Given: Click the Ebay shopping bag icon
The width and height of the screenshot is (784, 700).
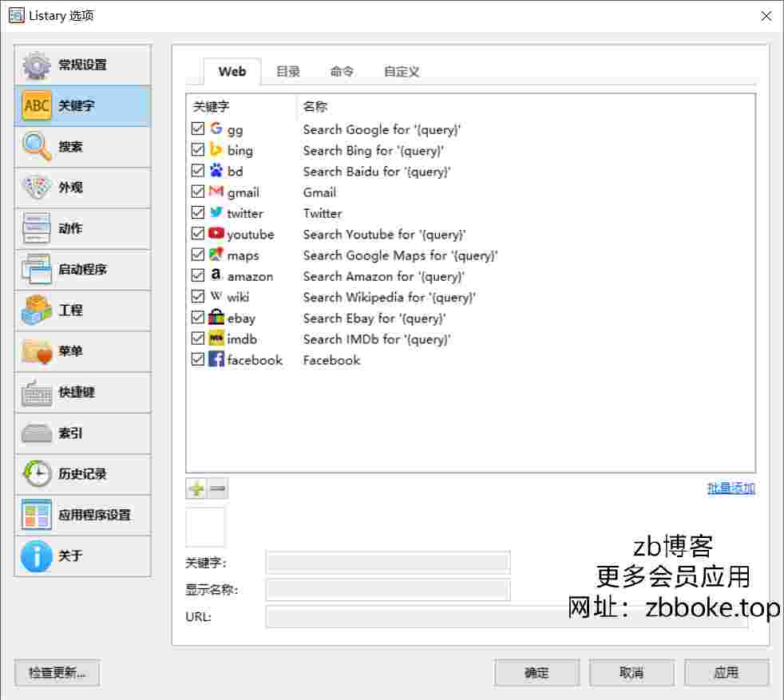Looking at the screenshot, I should pos(216,317).
